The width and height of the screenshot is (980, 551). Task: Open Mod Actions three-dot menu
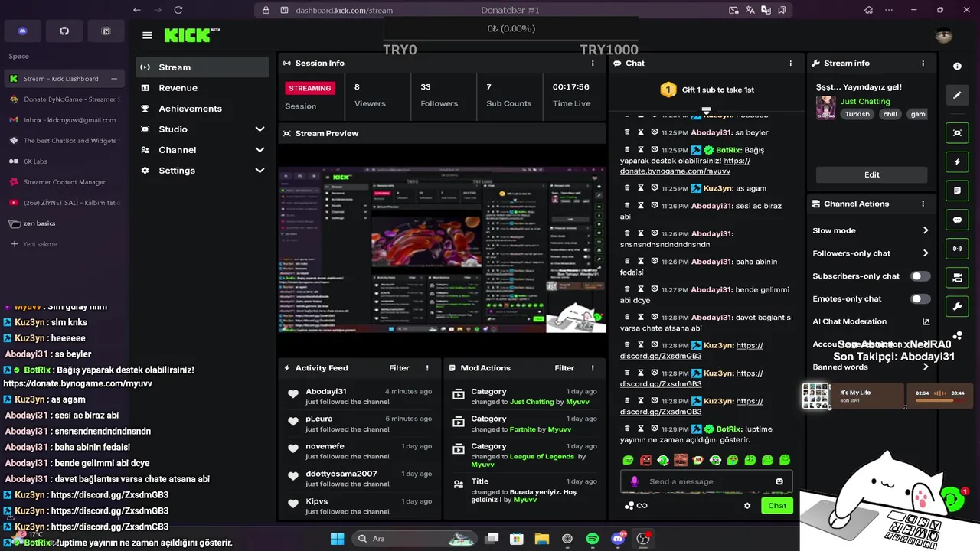(592, 368)
